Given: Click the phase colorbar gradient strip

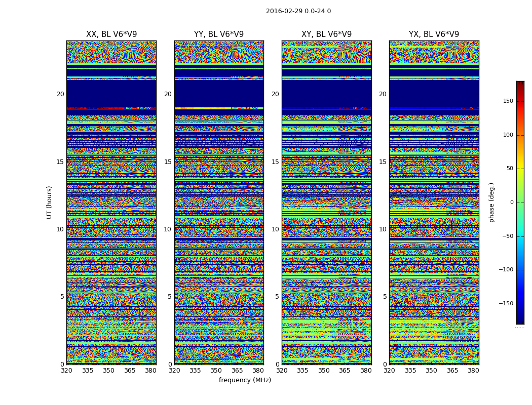Looking at the screenshot, I should [x=520, y=202].
